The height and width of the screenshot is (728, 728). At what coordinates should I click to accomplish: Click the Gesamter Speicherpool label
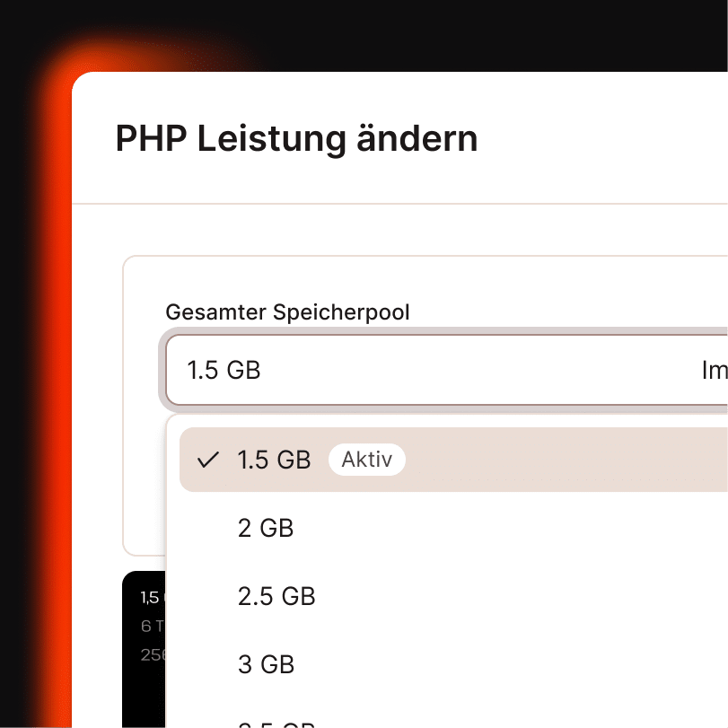point(287,312)
